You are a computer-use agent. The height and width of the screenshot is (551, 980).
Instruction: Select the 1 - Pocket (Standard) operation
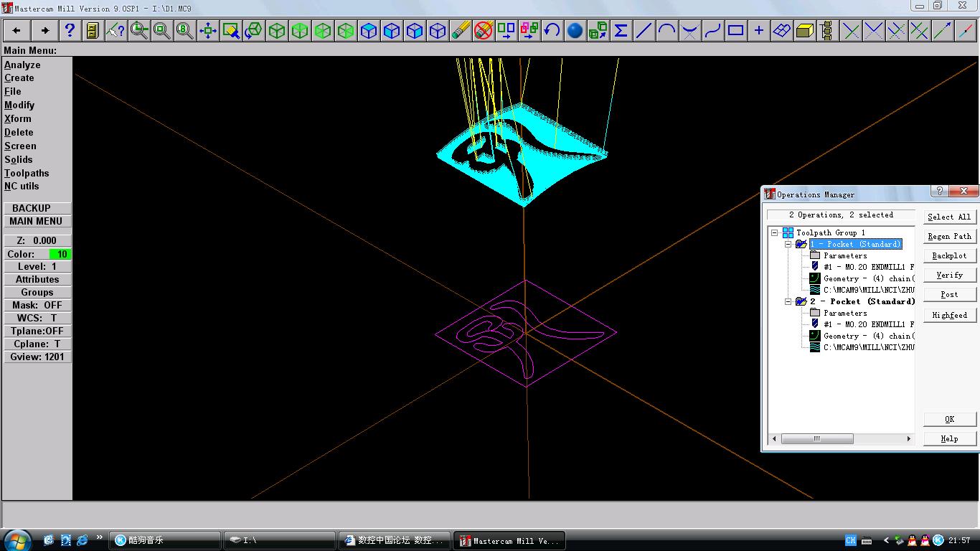[x=856, y=244]
